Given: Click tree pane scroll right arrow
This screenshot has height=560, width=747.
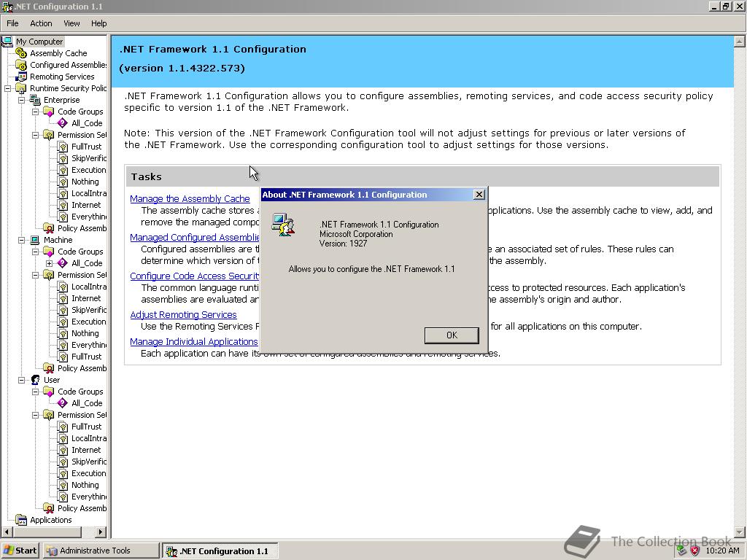Looking at the screenshot, I should coord(101,532).
